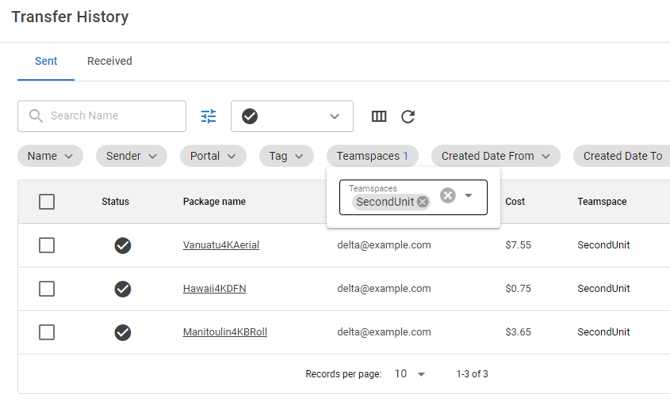
Task: Click the sender email in Vanuatu4KAerial row
Action: [384, 245]
